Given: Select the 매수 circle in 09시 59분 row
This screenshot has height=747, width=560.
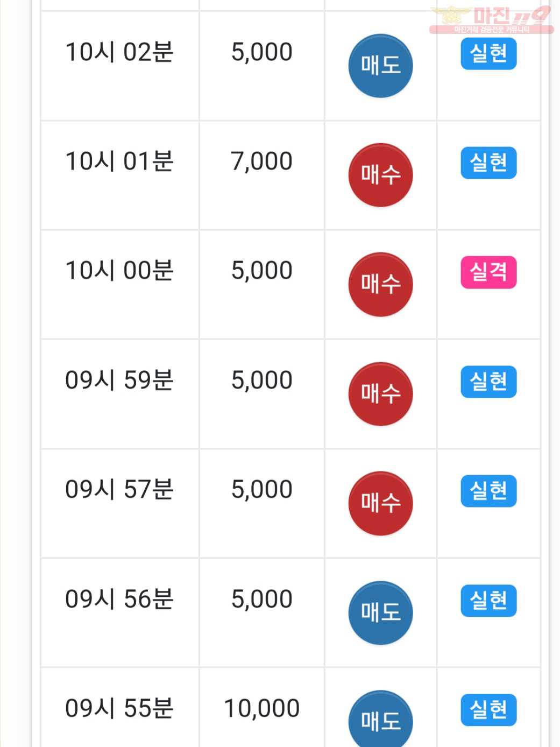Looking at the screenshot, I should point(380,394).
